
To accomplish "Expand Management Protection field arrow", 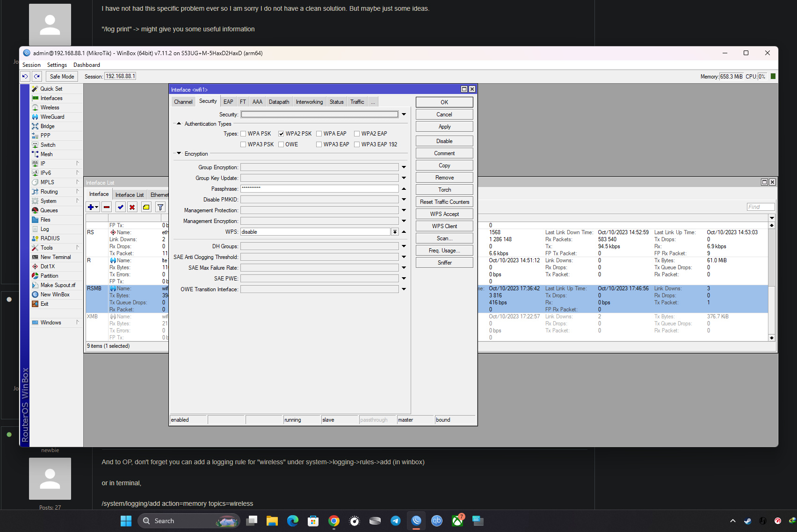I will pos(404,210).
